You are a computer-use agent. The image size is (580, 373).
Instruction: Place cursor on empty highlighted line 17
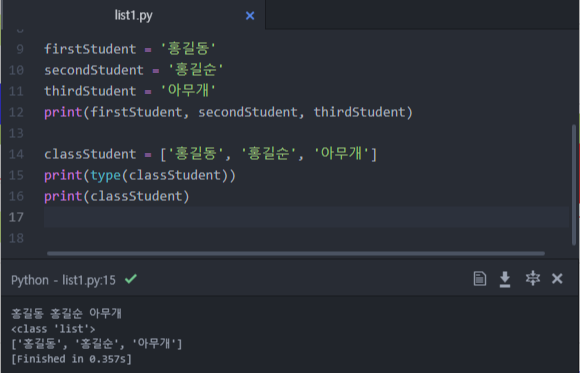[x=306, y=217]
